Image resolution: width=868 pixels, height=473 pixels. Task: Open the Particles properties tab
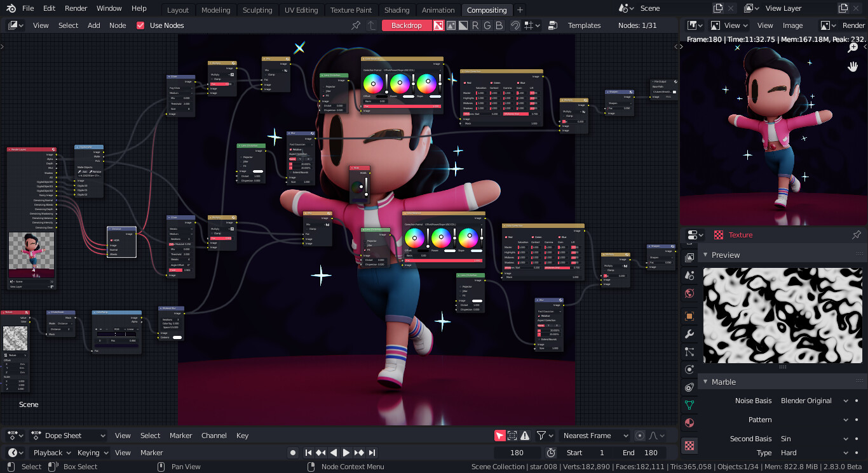point(689,352)
